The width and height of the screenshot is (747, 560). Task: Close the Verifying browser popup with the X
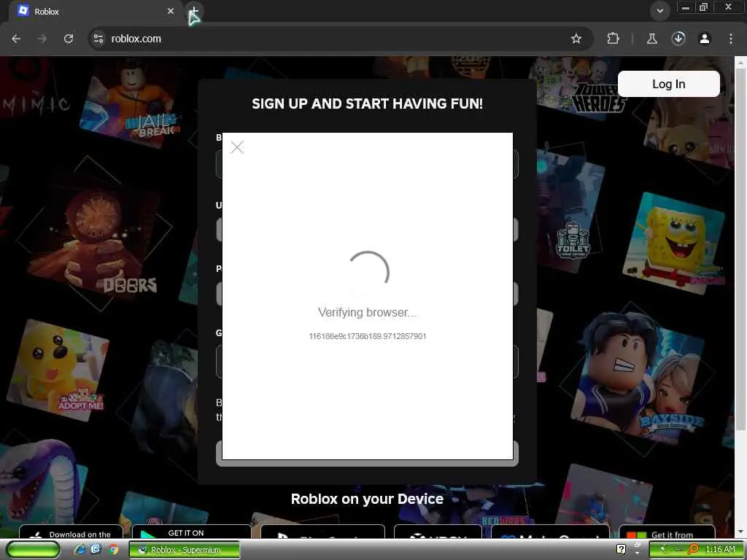pos(237,147)
